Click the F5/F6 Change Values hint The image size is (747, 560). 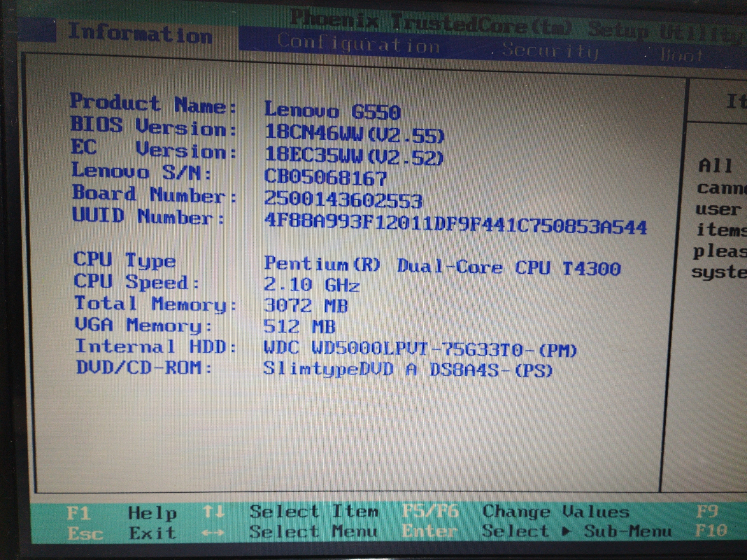coord(516,511)
